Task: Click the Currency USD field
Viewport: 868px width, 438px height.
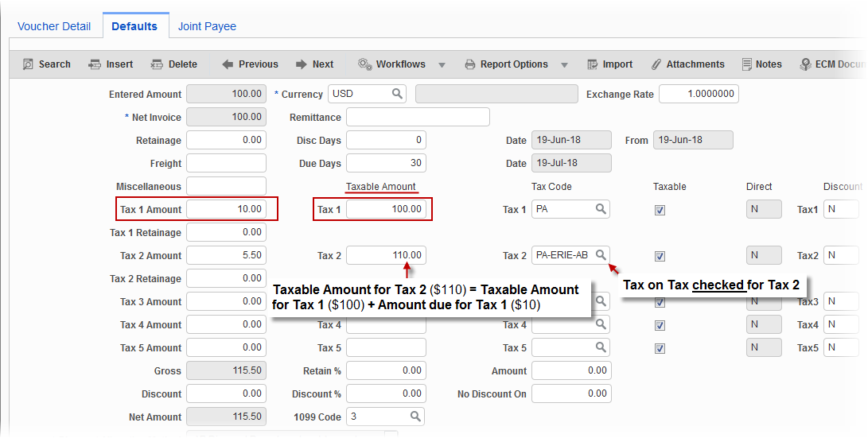Action: [367, 94]
